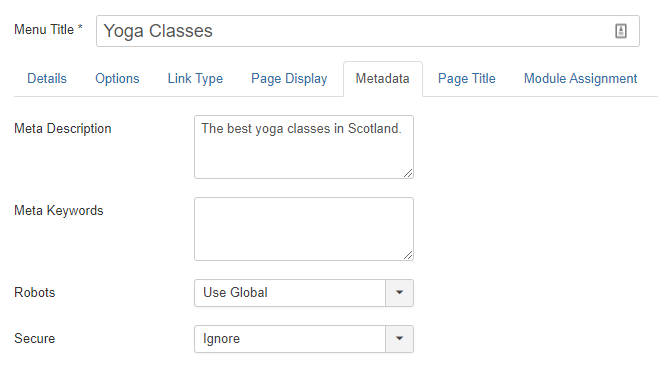Viewport: 658px width, 375px height.
Task: Click in the empty Meta Keywords box
Action: 304,229
